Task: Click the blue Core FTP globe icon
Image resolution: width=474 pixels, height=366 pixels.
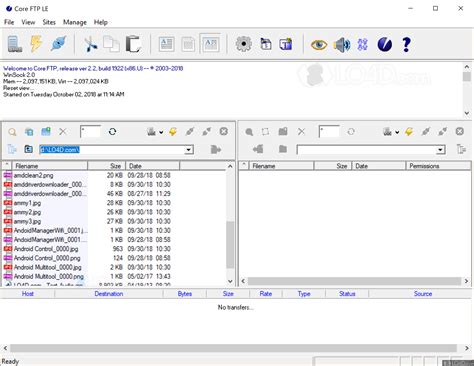Action: pos(384,44)
